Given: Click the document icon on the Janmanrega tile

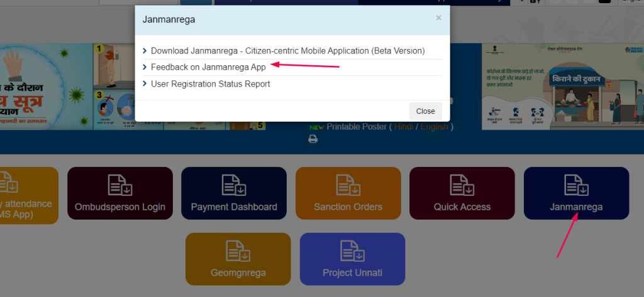Looking at the screenshot, I should (576, 185).
